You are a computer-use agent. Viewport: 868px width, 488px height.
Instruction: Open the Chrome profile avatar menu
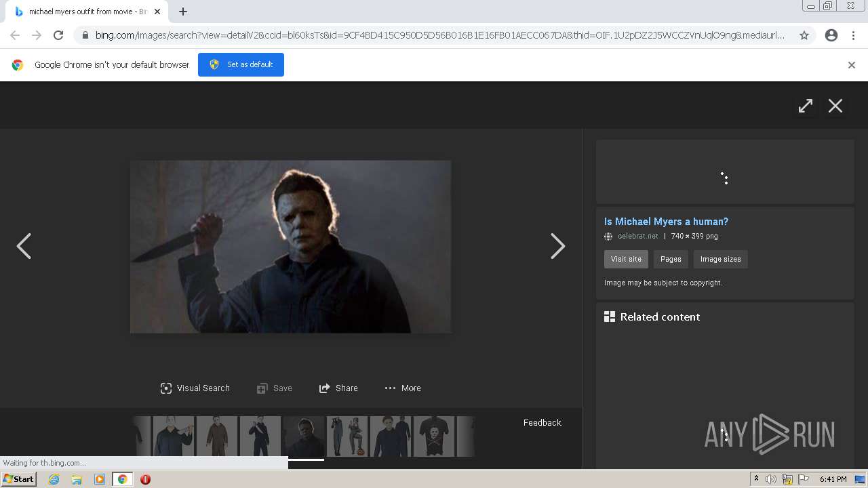831,35
